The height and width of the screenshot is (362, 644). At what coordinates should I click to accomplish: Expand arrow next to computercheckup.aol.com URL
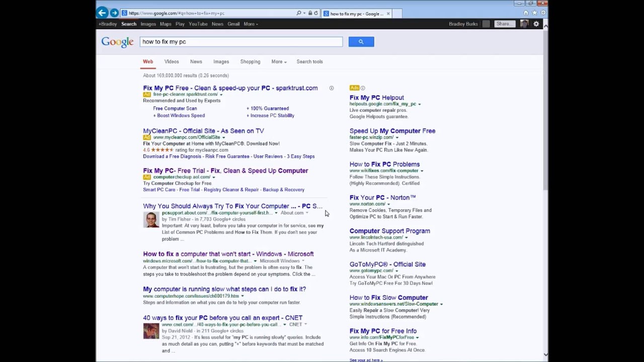(x=213, y=177)
